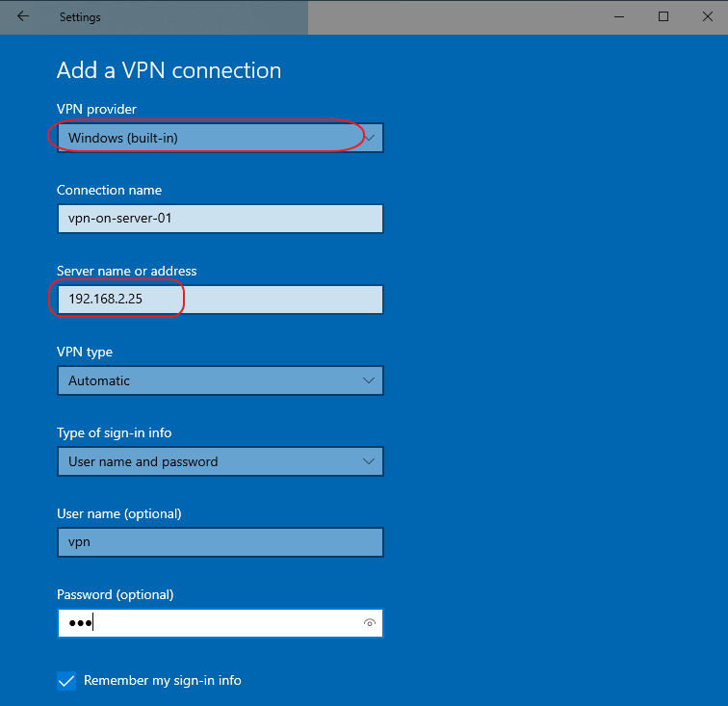Open the VPN provider dropdown
This screenshot has height=706, width=728.
(220, 138)
